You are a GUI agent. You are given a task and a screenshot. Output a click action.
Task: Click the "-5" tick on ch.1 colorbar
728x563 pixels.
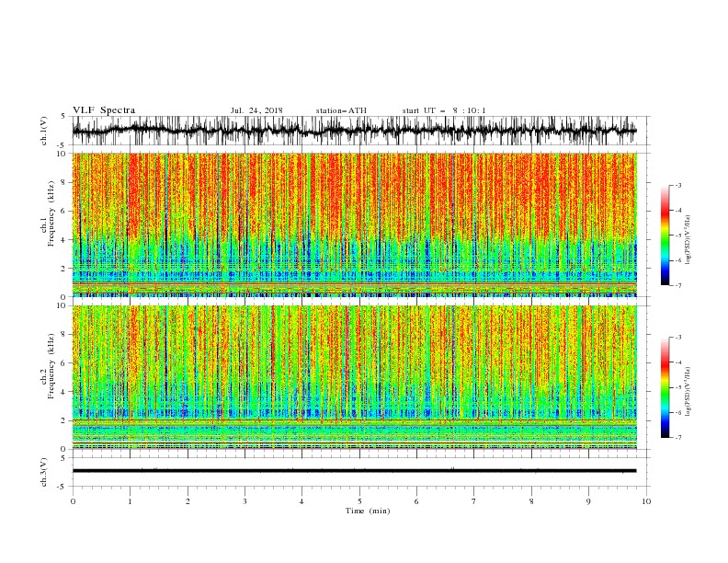pyautogui.click(x=677, y=236)
